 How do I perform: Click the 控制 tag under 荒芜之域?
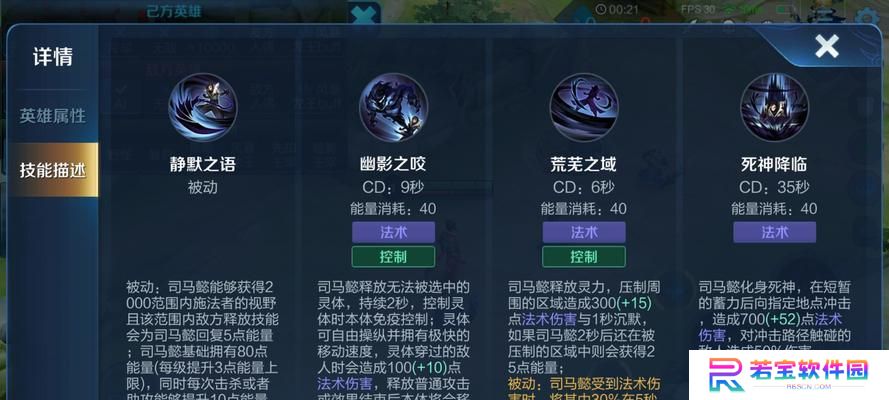tap(584, 257)
